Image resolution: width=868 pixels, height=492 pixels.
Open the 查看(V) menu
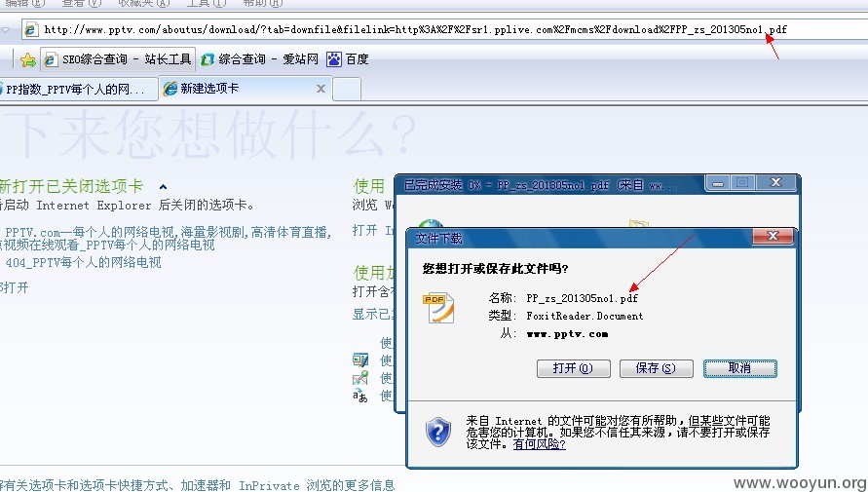[x=81, y=3]
